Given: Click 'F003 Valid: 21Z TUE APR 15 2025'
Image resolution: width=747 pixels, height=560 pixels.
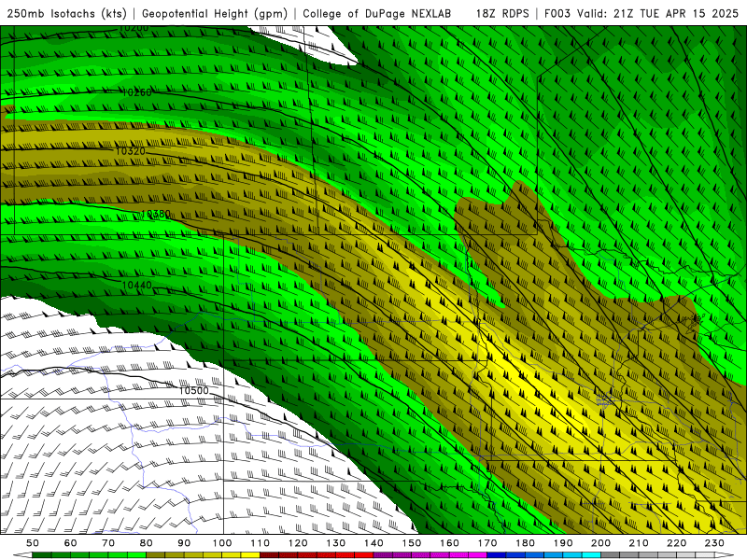Looking at the screenshot, I should pos(641,13).
